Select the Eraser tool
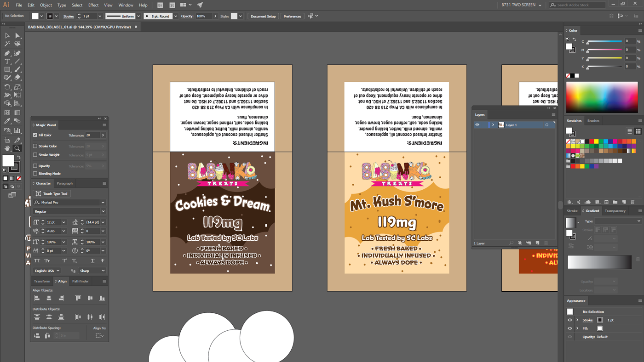Screen dimensions: 644x362 17,78
